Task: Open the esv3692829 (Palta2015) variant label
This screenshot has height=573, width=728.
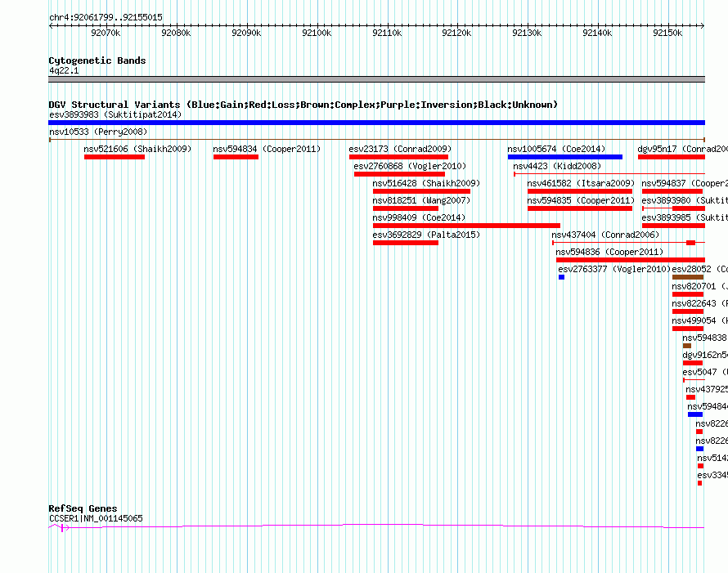Action: (x=426, y=235)
